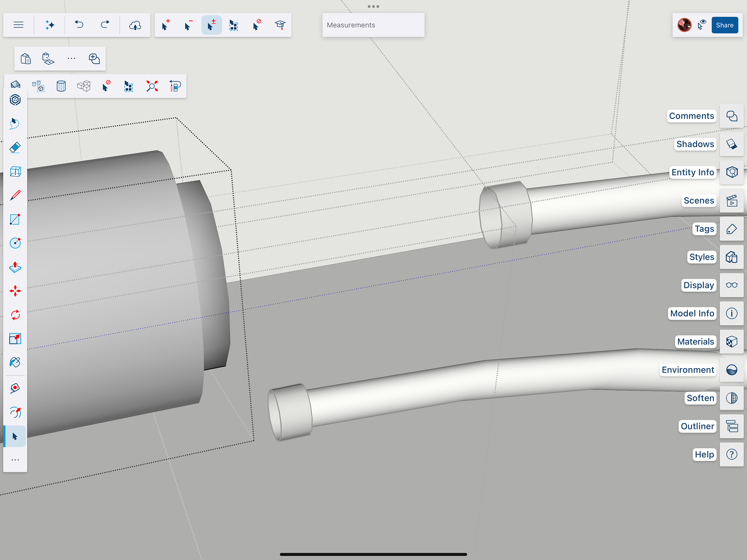Open the Materials panel

tap(731, 341)
